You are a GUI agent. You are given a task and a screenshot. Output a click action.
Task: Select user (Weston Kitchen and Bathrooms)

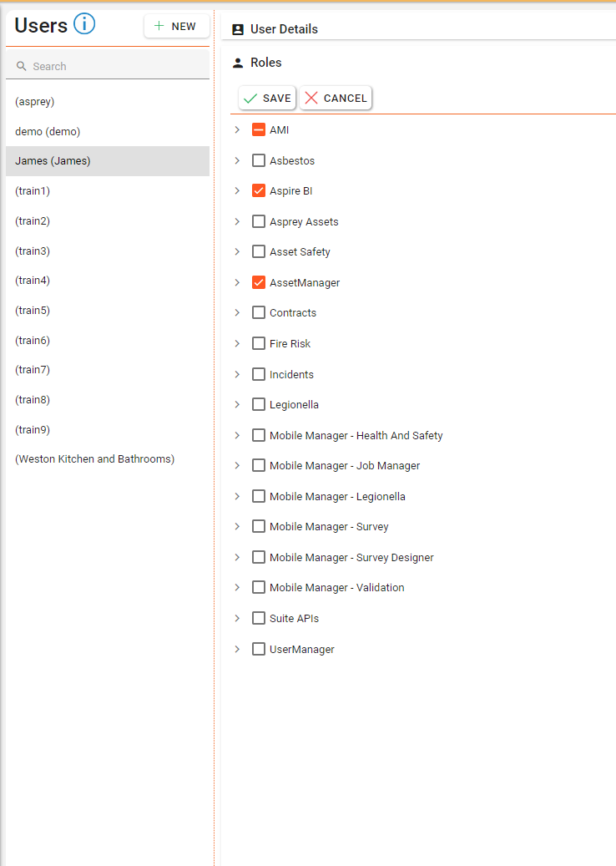[x=94, y=459]
